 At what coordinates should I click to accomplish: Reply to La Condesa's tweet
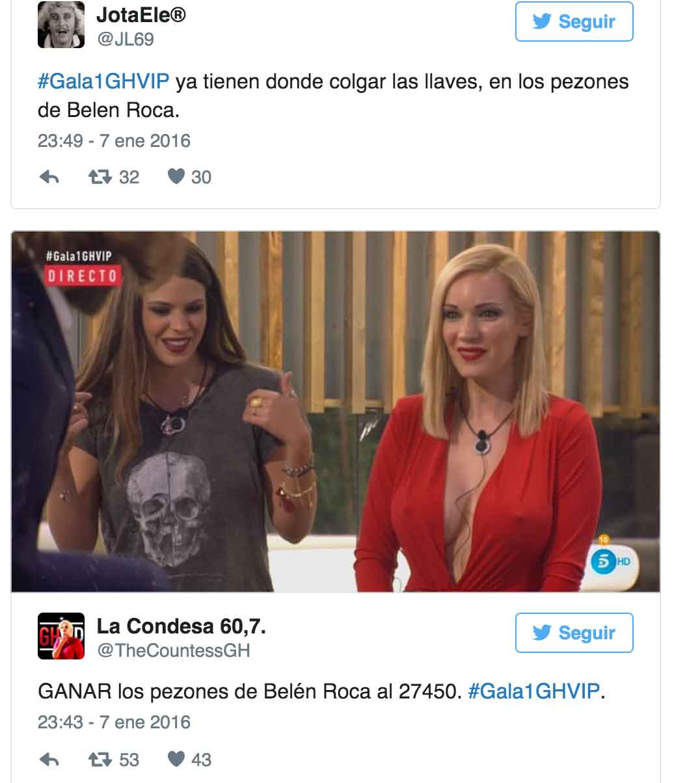click(49, 760)
